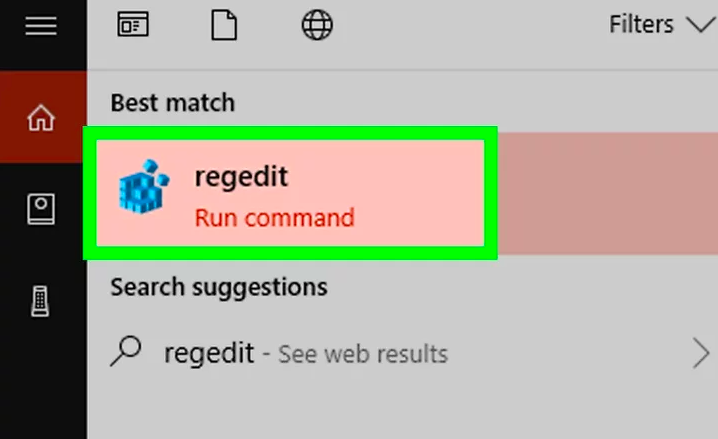Click the Best match section header

click(x=173, y=103)
